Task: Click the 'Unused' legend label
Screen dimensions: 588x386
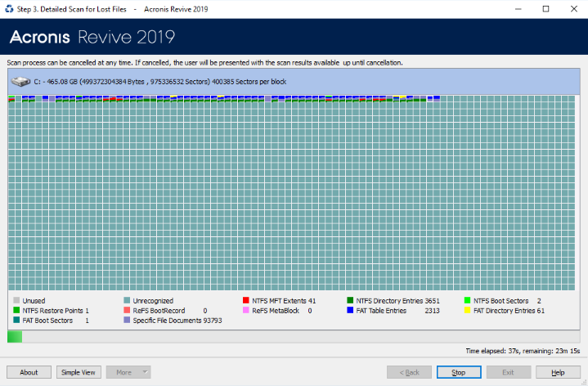Action: 34,301
